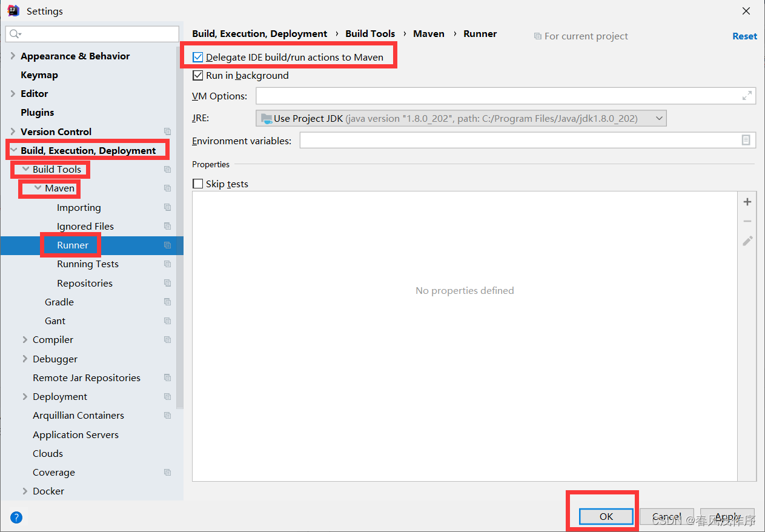Viewport: 765px width, 532px height.
Task: Expand the Editor section
Action: pyautogui.click(x=13, y=94)
